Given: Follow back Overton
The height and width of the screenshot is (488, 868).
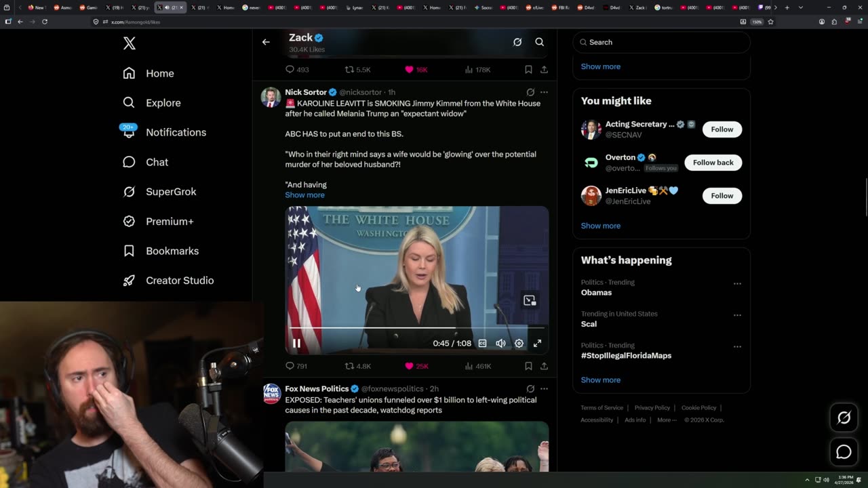Looking at the screenshot, I should pos(713,163).
